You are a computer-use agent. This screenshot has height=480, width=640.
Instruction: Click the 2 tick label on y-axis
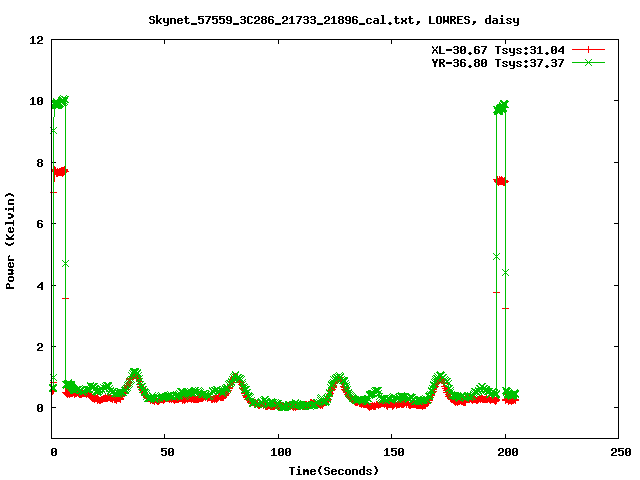[x=39, y=347]
